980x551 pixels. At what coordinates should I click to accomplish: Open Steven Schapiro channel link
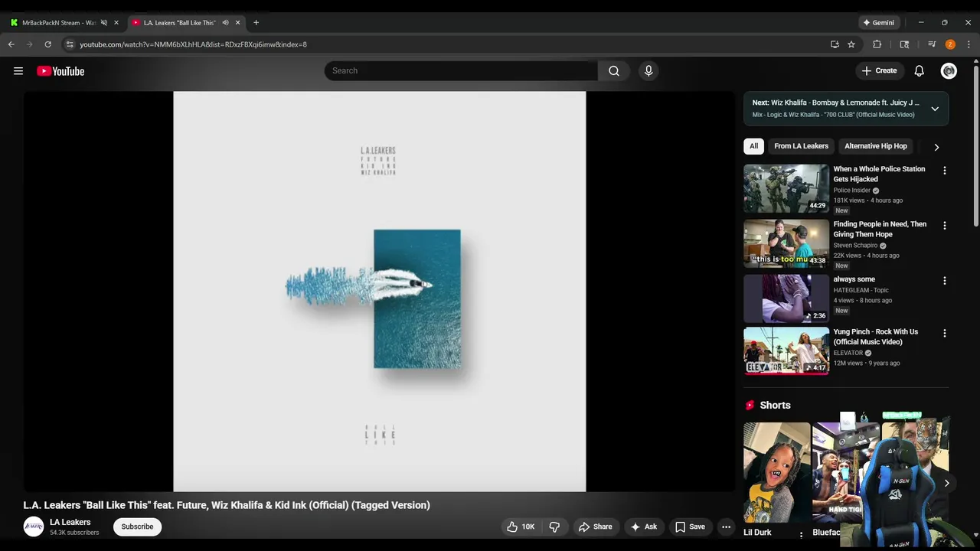(x=855, y=246)
